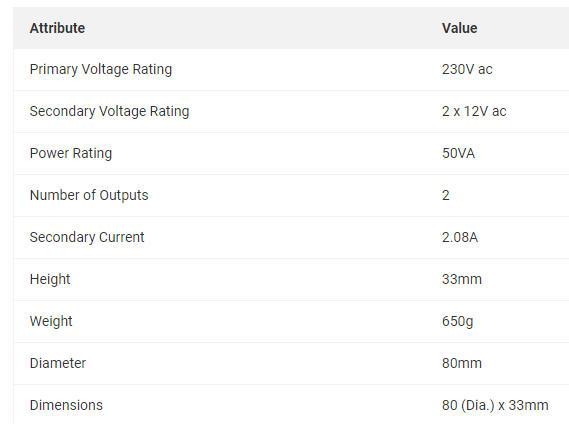Click the Number of Outputs value 2
The height and width of the screenshot is (424, 569).
click(446, 195)
